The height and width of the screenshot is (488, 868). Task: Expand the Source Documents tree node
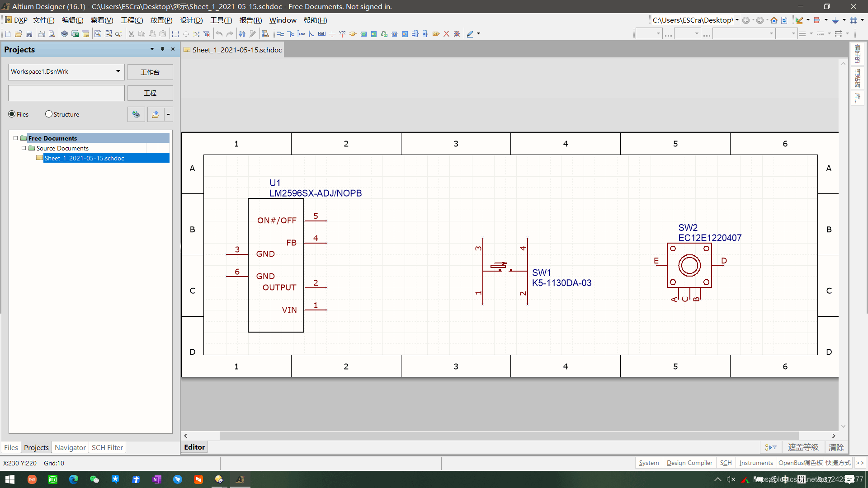(x=23, y=148)
